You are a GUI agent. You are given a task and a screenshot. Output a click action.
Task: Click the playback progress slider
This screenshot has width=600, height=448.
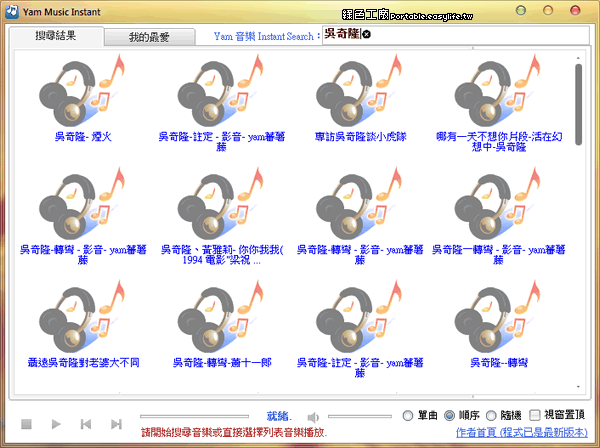[x=194, y=416]
